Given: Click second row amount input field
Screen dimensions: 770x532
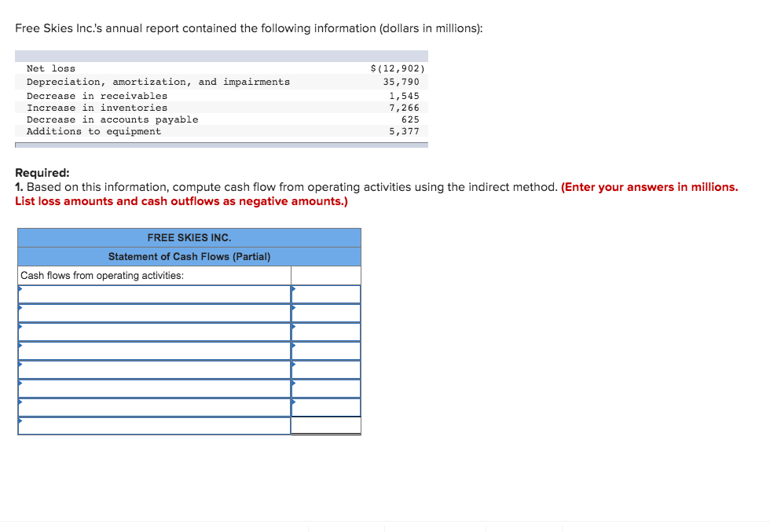Looking at the screenshot, I should click(326, 313).
